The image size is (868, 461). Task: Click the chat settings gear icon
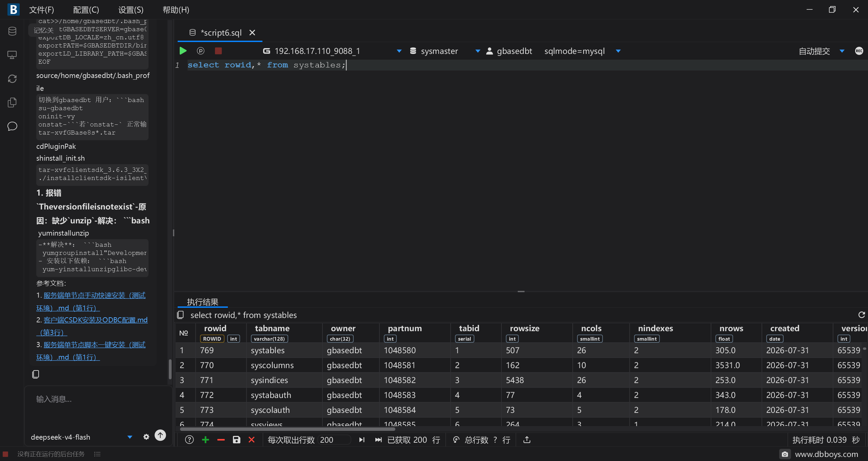coord(146,437)
